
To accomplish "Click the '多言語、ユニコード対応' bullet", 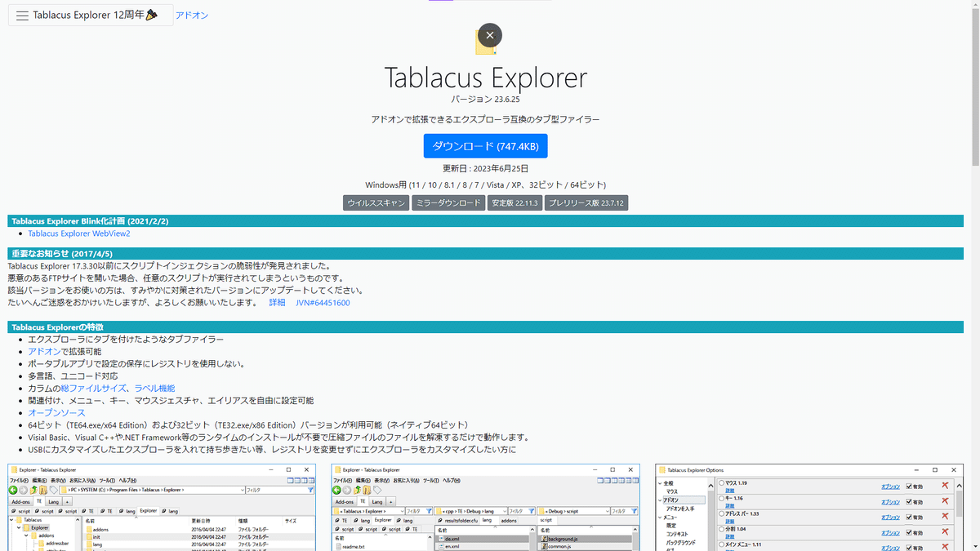I will 73,376.
